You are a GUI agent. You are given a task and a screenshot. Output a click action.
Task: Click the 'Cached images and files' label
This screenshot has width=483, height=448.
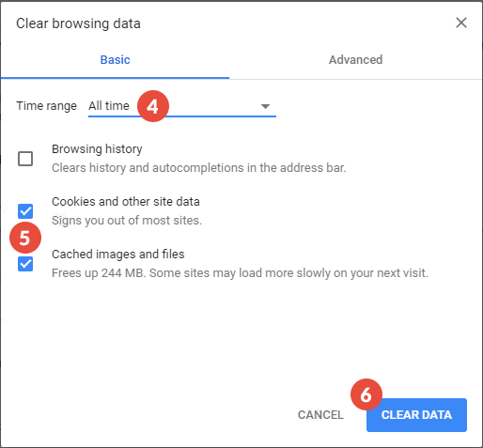(x=118, y=255)
